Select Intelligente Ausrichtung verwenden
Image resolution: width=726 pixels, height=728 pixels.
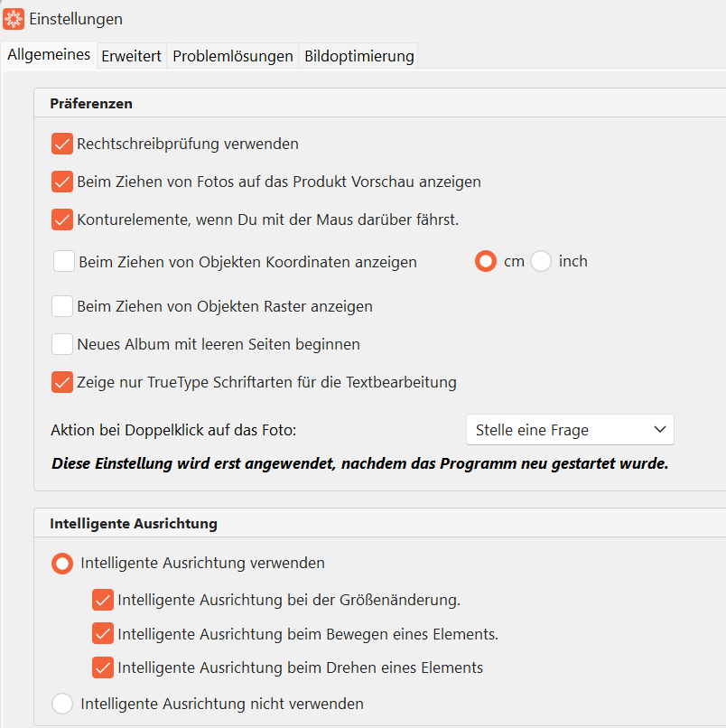pos(61,563)
